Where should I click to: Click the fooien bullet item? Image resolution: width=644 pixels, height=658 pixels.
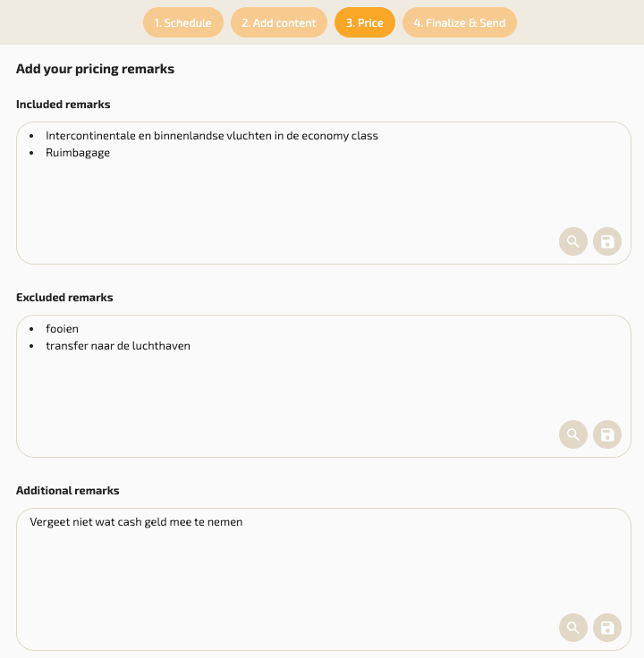[63, 329]
